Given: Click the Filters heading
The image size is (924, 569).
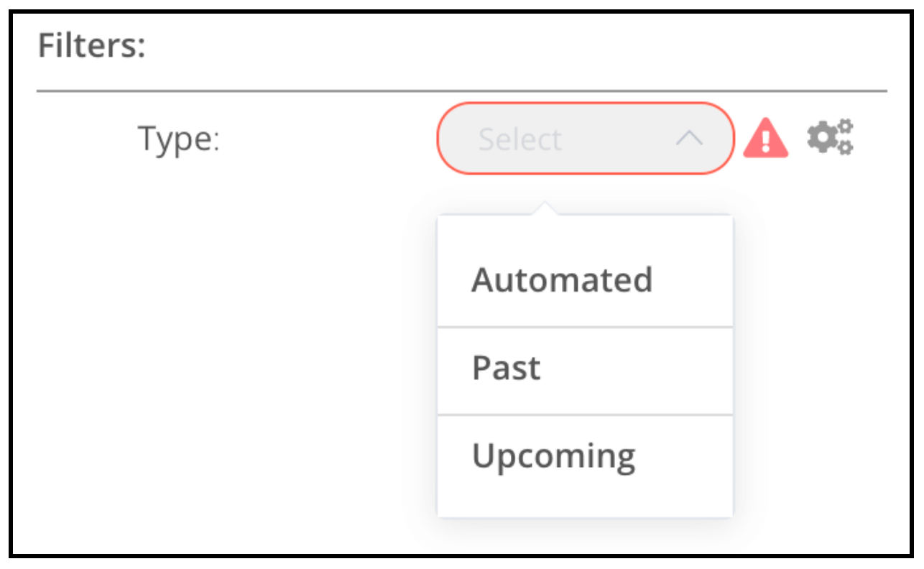Looking at the screenshot, I should pos(91,47).
